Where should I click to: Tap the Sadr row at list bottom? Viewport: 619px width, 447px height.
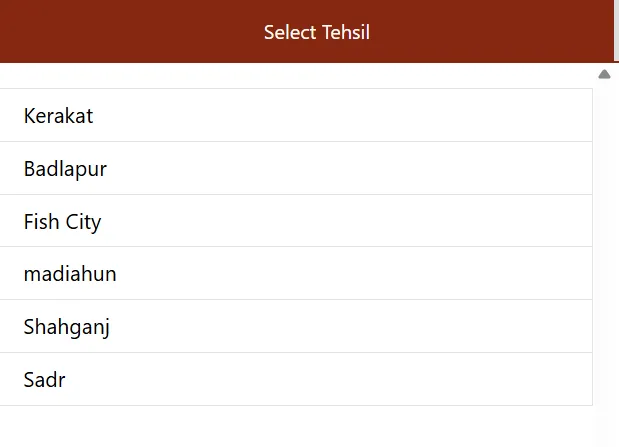tap(296, 379)
